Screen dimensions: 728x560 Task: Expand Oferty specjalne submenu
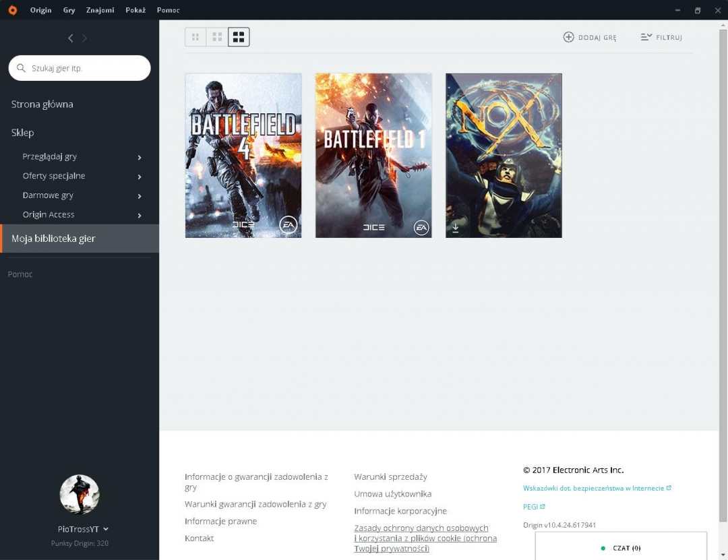(x=140, y=177)
